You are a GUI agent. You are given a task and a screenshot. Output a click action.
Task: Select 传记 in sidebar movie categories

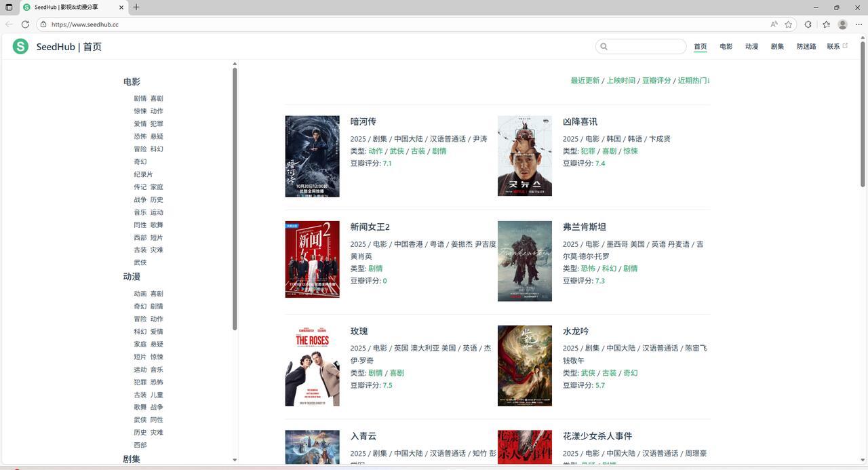point(140,187)
